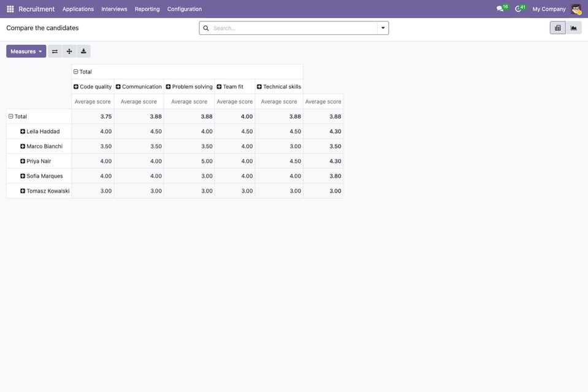588x392 pixels.
Task: Go to the Recruitment app home
Action: pyautogui.click(x=36, y=9)
